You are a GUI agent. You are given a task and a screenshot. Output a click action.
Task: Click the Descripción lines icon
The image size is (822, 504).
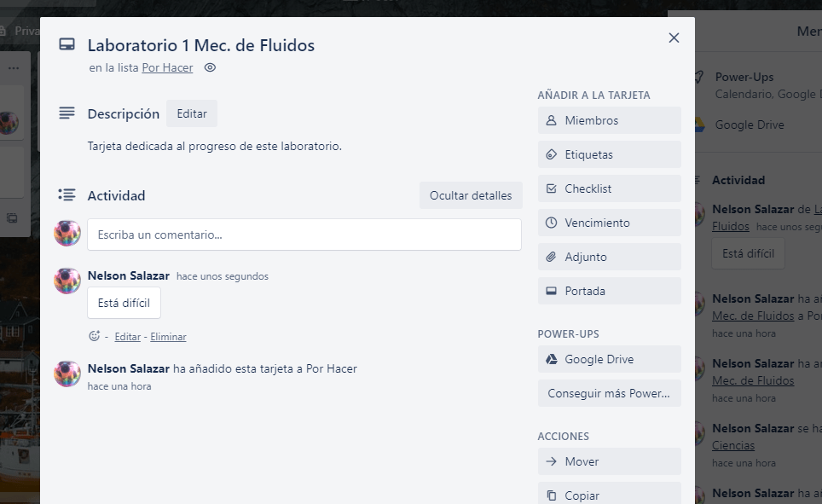[67, 113]
